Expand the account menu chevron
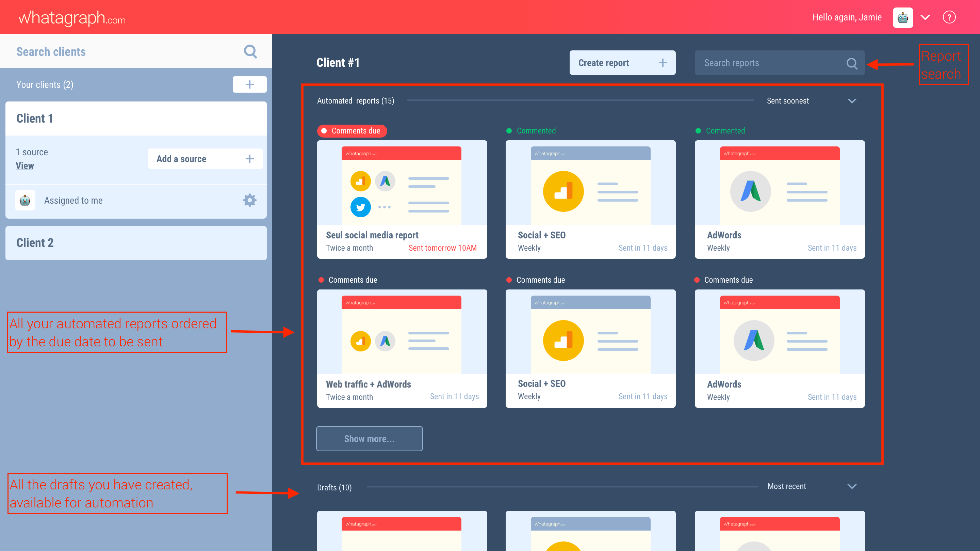The width and height of the screenshot is (980, 551). pyautogui.click(x=925, y=17)
